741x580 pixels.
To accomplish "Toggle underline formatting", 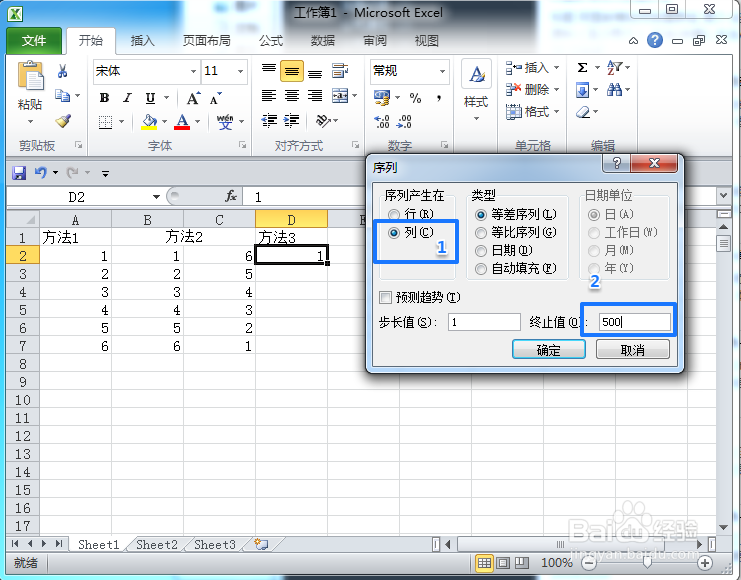I will [150, 98].
